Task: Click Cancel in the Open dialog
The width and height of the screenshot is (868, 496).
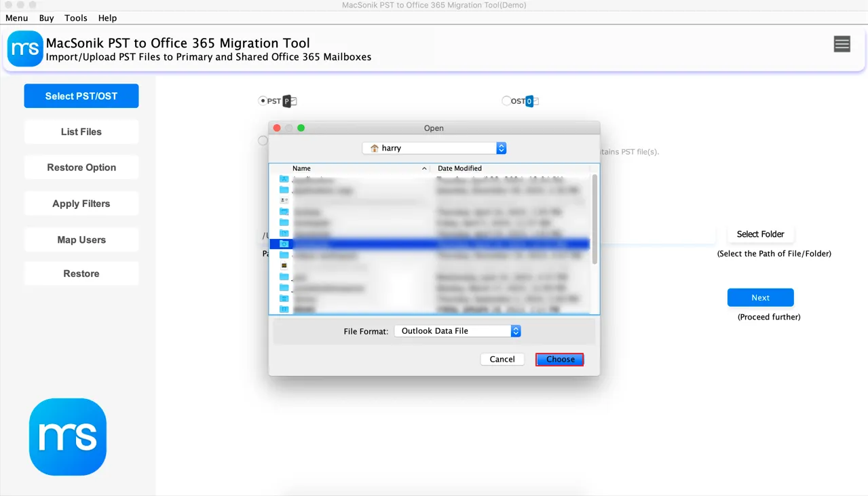Action: click(x=502, y=360)
